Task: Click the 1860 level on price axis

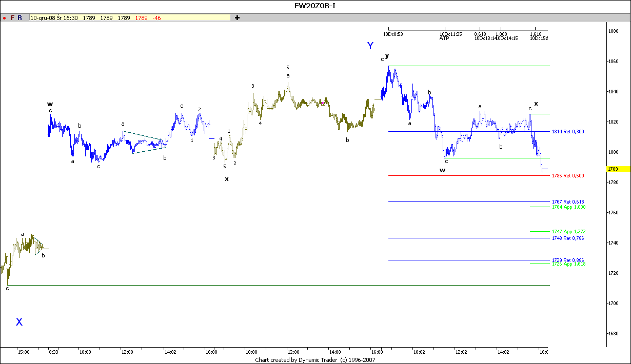Action: [613, 62]
